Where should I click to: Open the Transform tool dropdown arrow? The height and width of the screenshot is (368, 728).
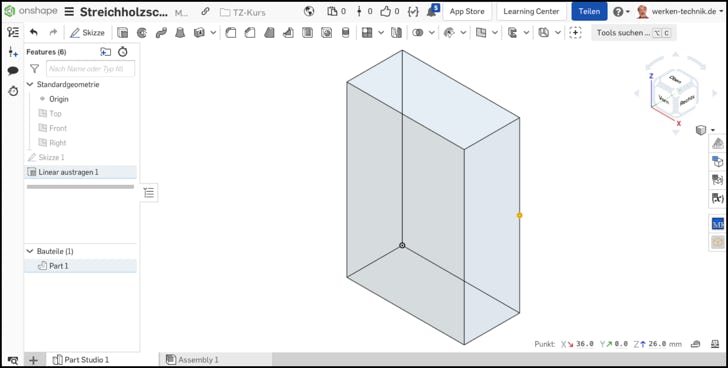(x=463, y=32)
